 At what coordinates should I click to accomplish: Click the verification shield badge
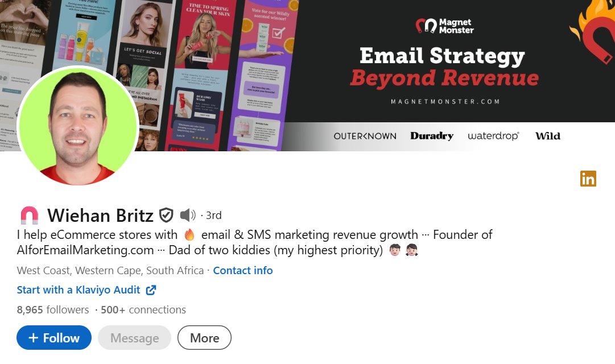[166, 215]
